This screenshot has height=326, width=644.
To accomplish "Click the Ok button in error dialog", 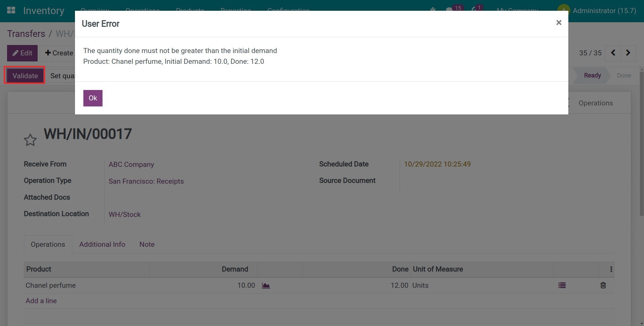I will (93, 98).
